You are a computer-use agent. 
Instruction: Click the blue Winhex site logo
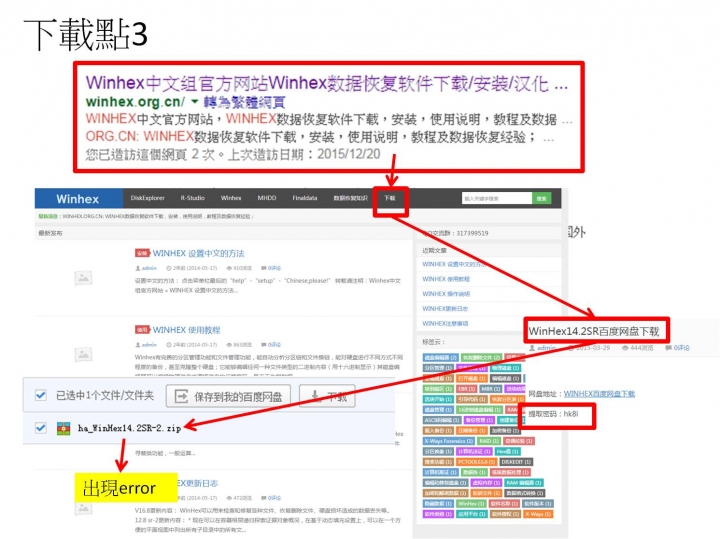click(79, 199)
